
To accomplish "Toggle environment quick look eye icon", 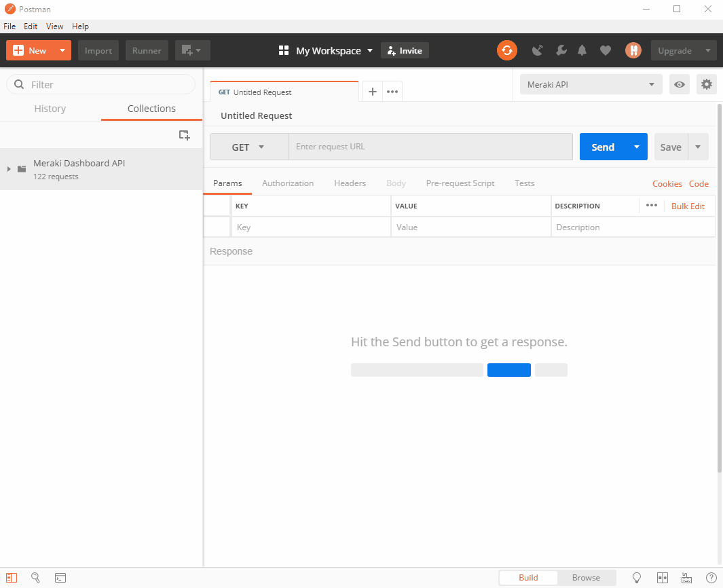I will click(679, 84).
